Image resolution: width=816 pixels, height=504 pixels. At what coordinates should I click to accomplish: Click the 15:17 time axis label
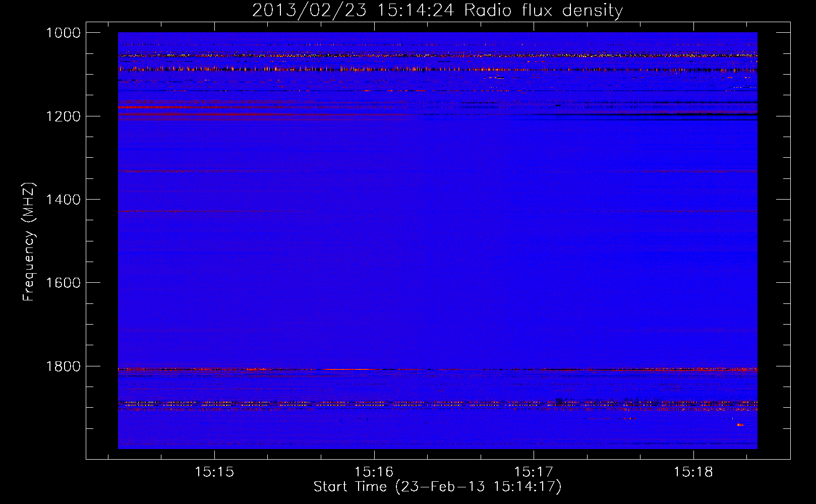coord(533,472)
